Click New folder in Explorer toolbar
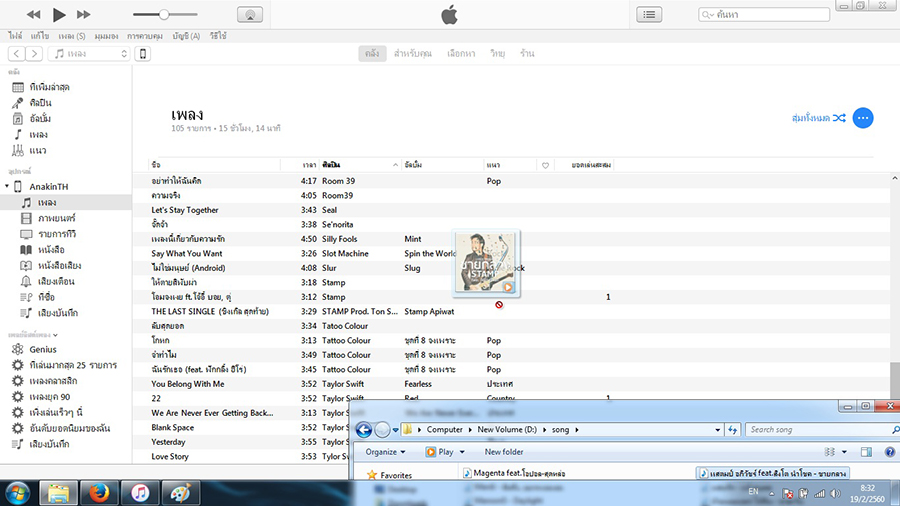 tap(503, 452)
